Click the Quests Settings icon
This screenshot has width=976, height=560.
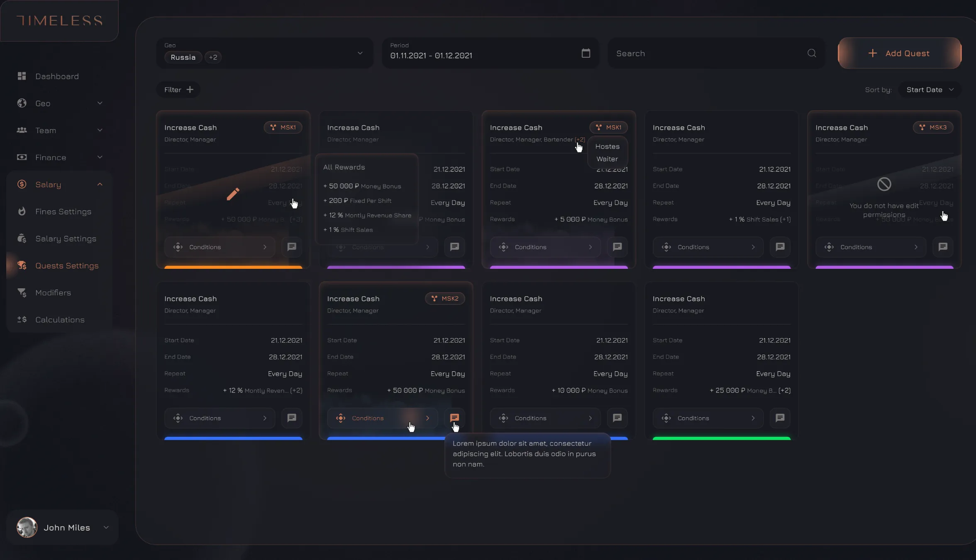coord(22,265)
